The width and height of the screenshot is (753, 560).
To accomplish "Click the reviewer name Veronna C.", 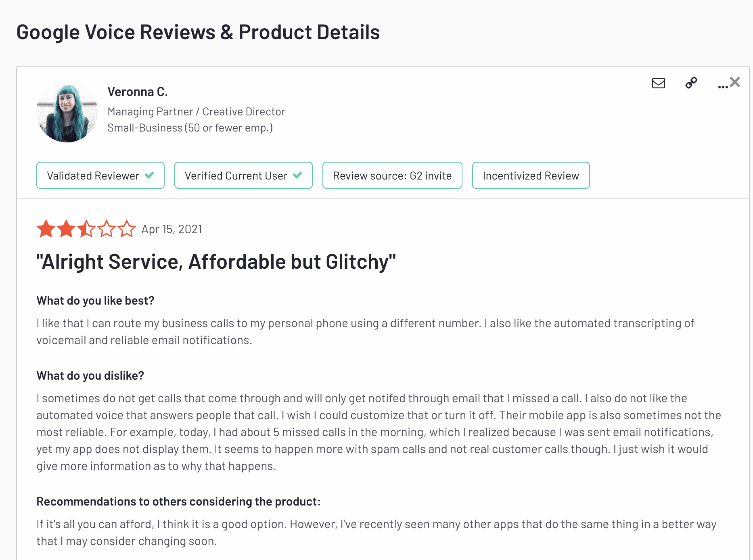I will coord(138,92).
